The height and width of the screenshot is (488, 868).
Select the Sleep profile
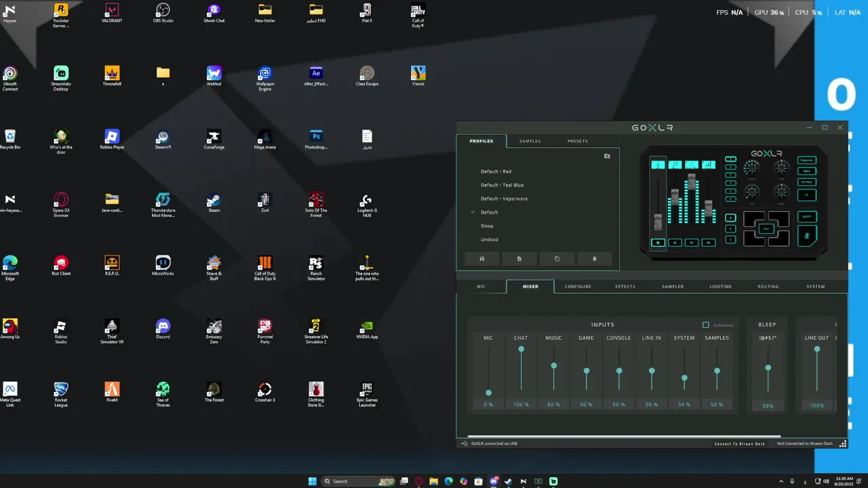click(x=488, y=226)
